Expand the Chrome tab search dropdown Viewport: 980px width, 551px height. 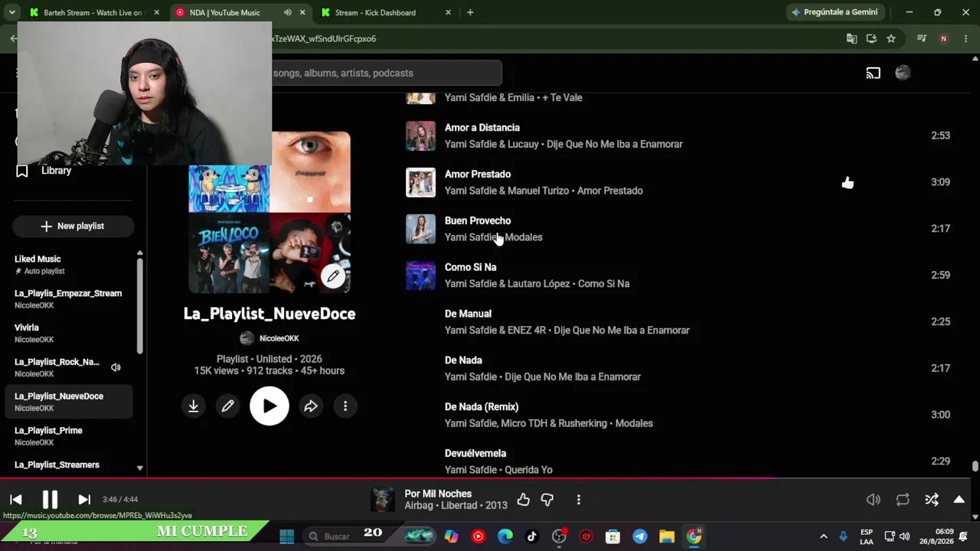[12, 13]
